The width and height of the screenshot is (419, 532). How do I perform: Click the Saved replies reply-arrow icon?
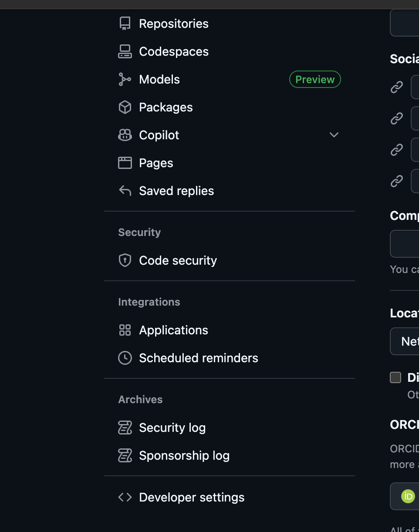125,190
